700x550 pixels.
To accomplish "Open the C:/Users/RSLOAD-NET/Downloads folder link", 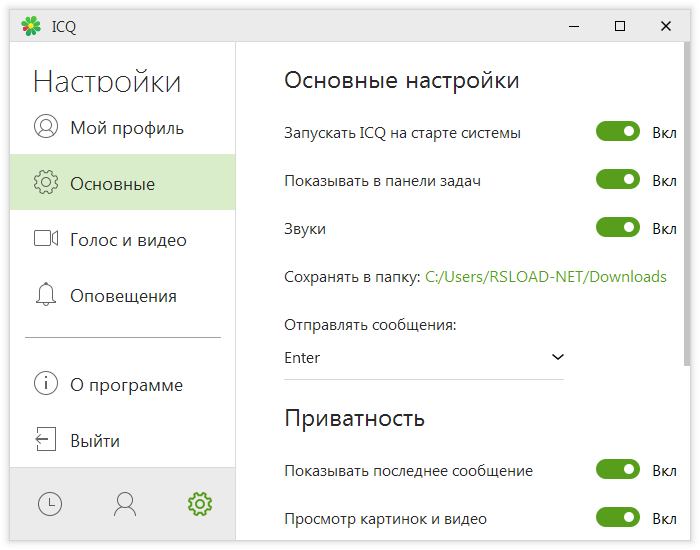I will [x=545, y=277].
